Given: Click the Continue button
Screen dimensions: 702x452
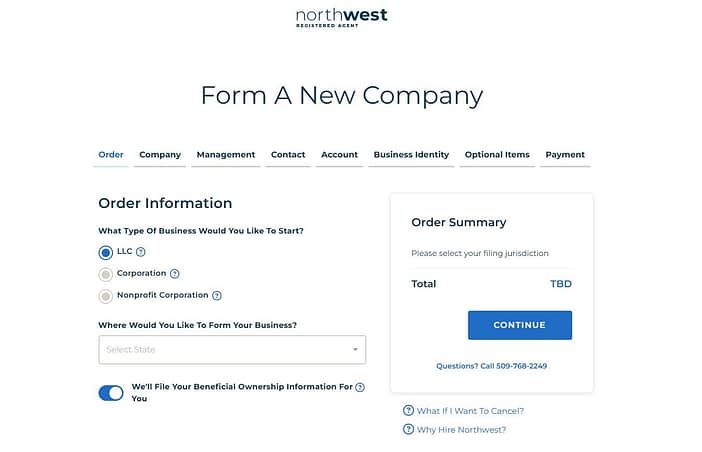Looking at the screenshot, I should point(520,325).
